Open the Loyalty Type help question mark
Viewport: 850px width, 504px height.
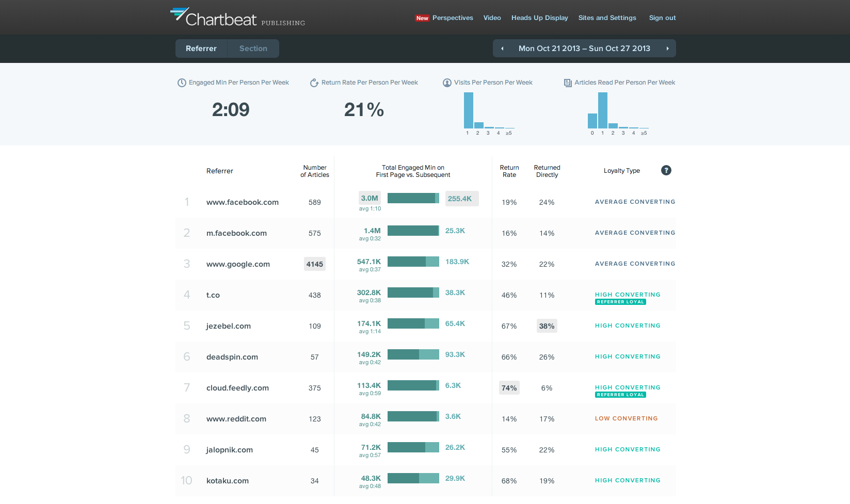click(666, 170)
